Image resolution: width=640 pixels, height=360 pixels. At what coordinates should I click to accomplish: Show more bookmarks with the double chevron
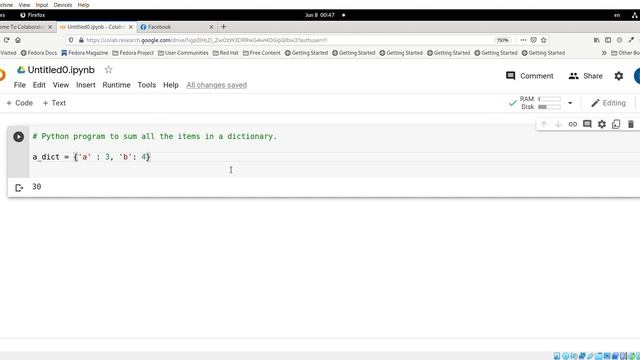[604, 53]
